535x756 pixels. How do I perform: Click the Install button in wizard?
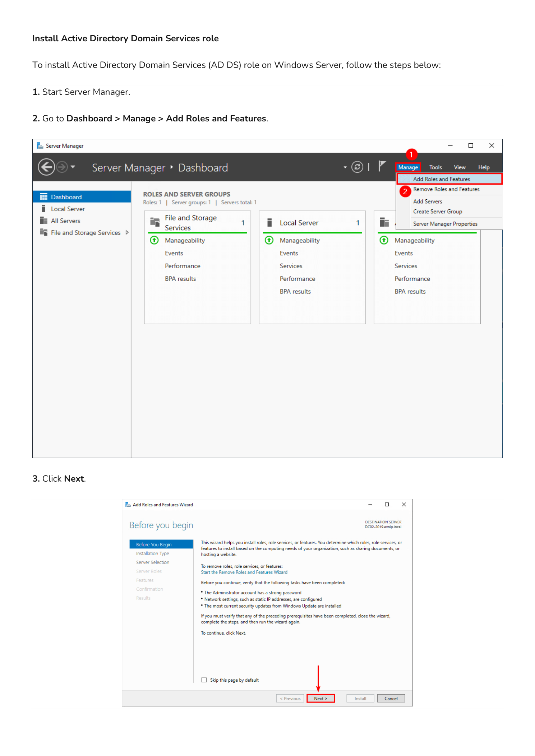360,699
